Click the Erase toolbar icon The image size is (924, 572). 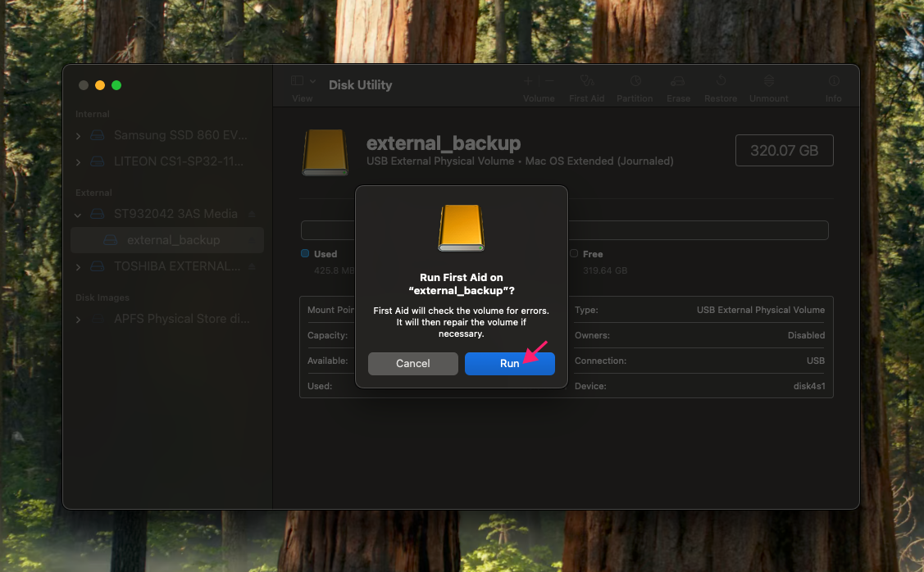point(678,80)
